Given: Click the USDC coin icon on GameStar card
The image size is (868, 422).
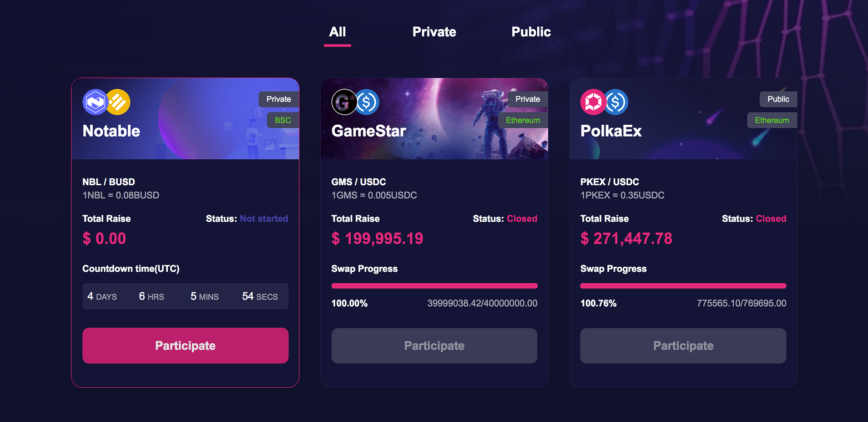Looking at the screenshot, I should (367, 102).
